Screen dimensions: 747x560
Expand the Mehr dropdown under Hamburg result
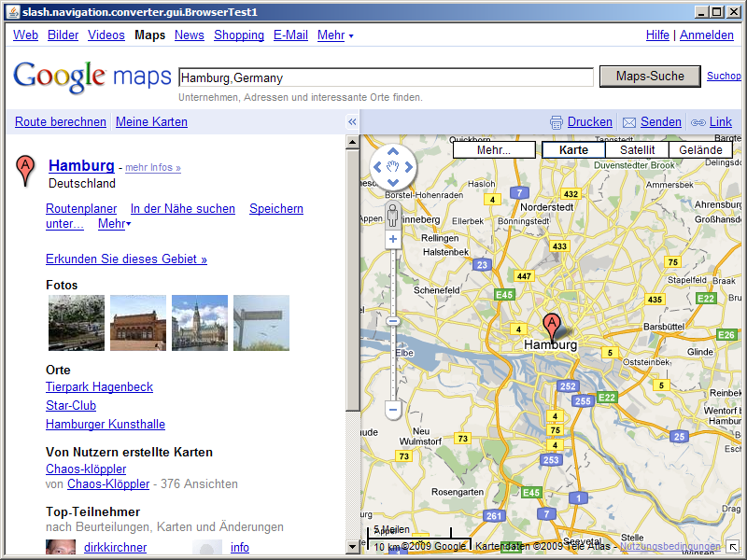[114, 223]
